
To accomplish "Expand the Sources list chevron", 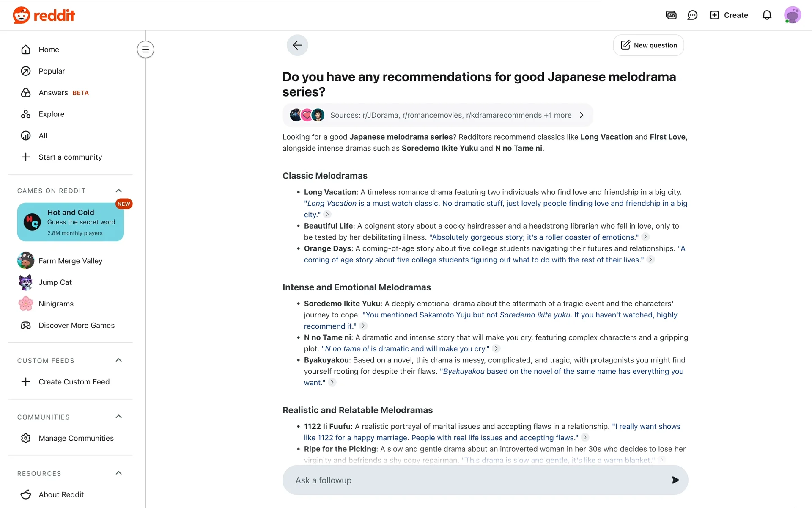I will pyautogui.click(x=582, y=115).
